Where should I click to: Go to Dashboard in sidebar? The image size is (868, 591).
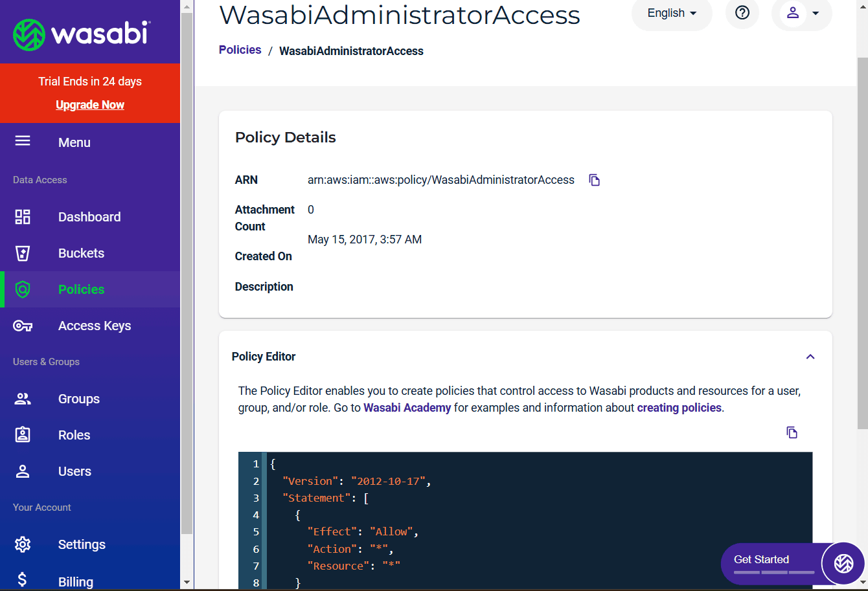pyautogui.click(x=89, y=217)
